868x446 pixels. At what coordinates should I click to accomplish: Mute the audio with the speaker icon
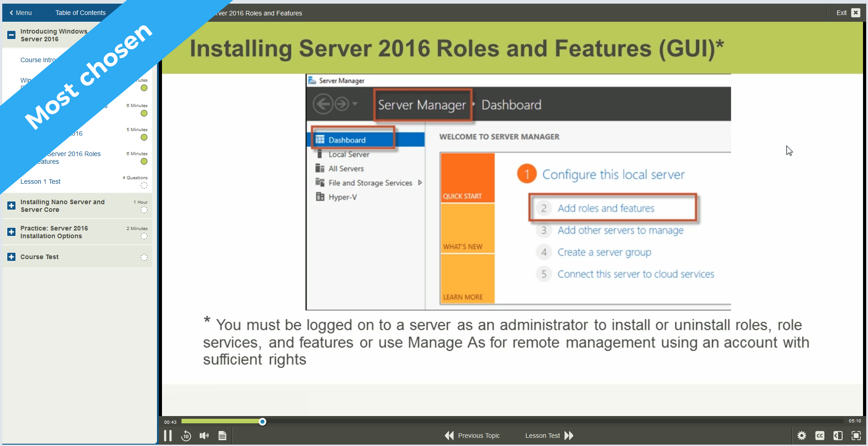pos(204,436)
